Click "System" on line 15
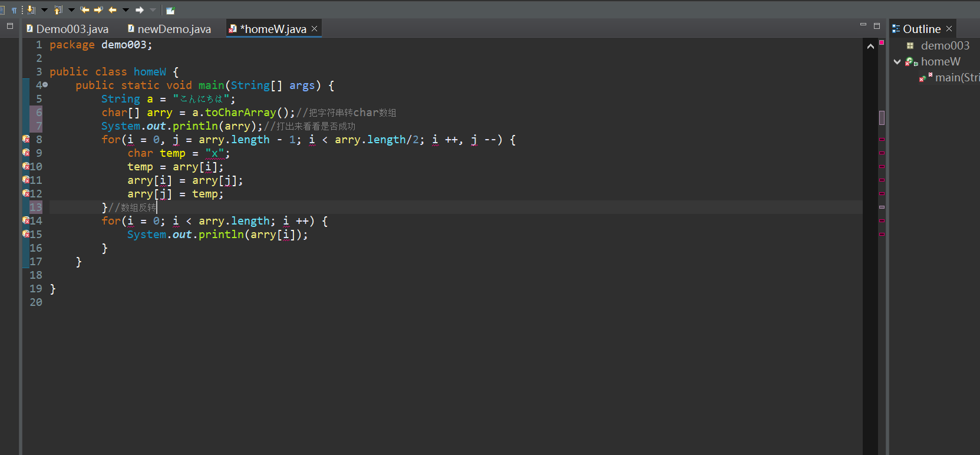This screenshot has height=455, width=980. (147, 235)
